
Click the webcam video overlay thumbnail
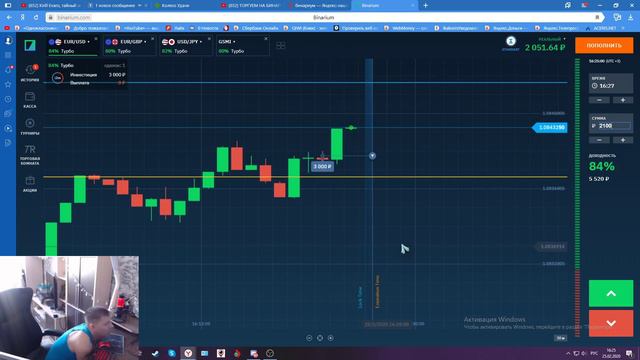(x=69, y=308)
